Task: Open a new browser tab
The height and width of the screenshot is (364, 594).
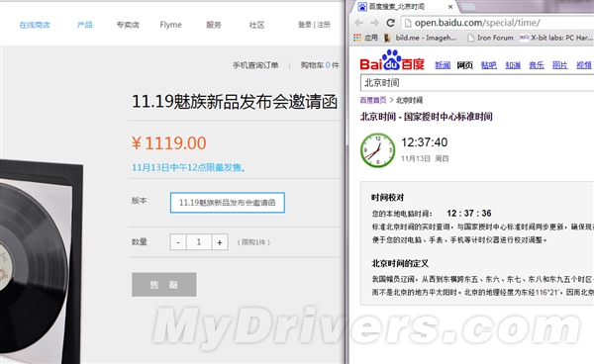Action: 468,7
